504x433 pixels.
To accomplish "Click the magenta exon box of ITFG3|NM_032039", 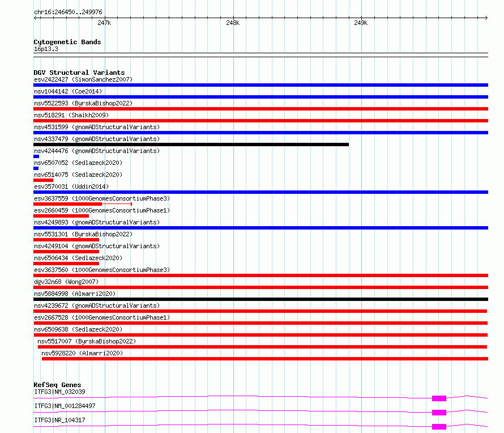I will [439, 398].
